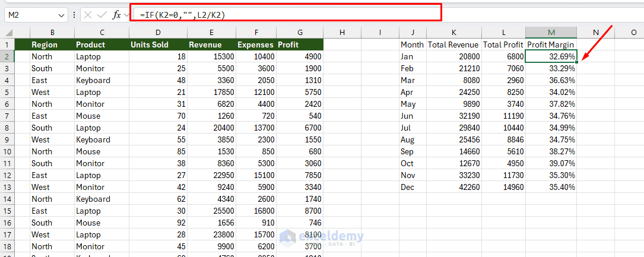Screen dimensions: 644x257
Task: Click the Product header cell
Action: click(101, 45)
